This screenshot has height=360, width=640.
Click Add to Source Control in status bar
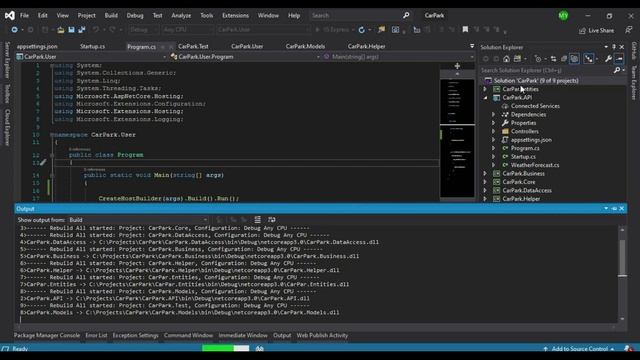(579, 349)
